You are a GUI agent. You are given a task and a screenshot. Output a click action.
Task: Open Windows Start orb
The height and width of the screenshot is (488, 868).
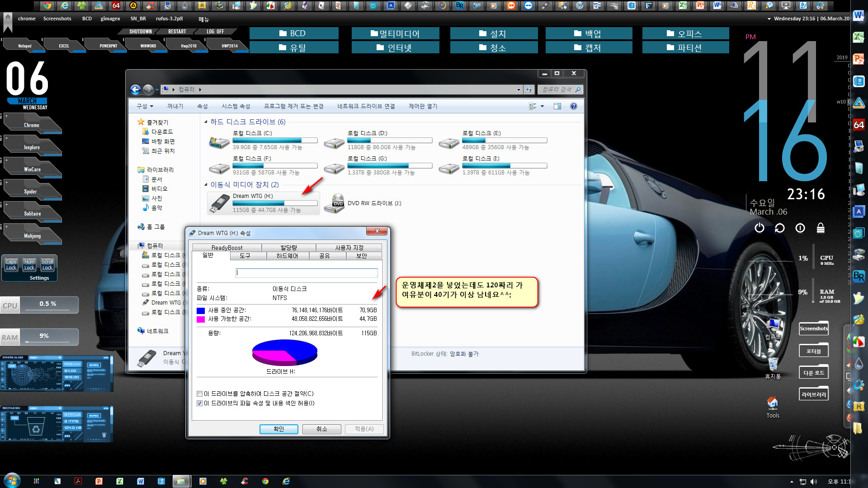12,480
